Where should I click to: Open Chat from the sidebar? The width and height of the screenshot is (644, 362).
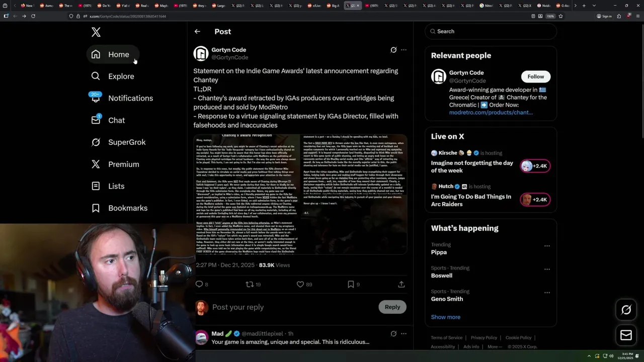tap(108, 120)
